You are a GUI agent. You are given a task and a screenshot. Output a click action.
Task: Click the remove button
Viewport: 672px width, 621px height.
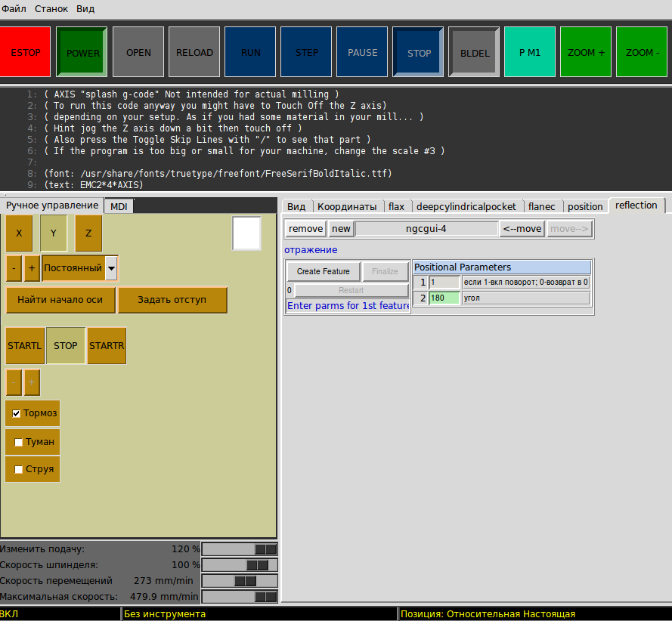(x=305, y=229)
